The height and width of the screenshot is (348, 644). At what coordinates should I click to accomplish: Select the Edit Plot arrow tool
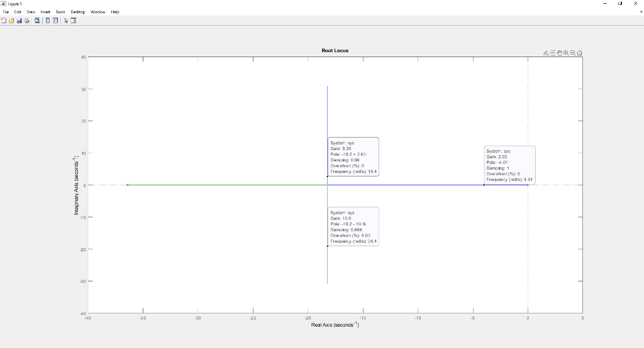point(66,21)
